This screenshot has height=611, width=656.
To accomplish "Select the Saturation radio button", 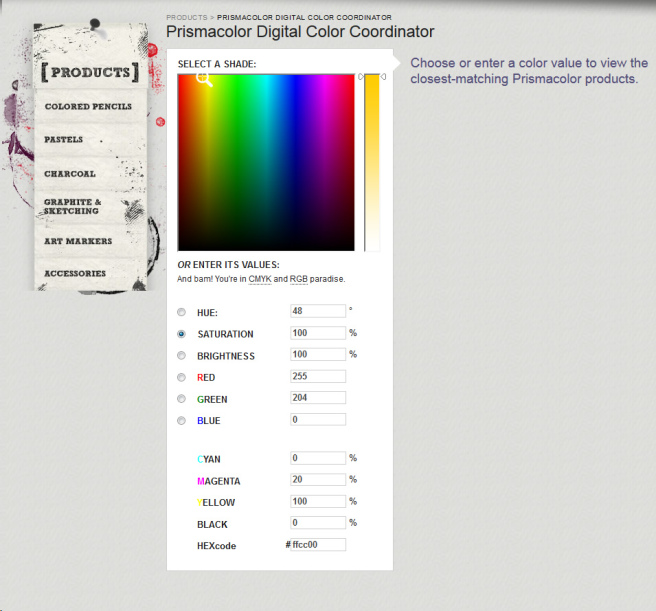I will (181, 334).
